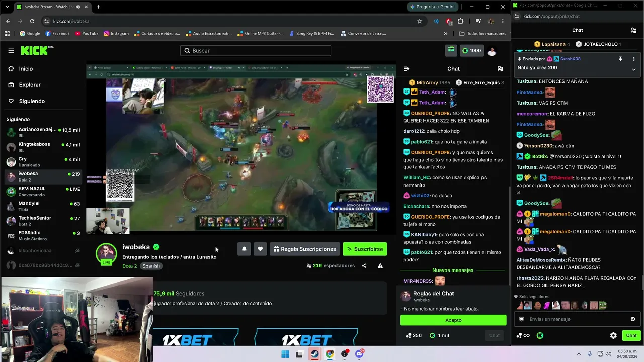Open the chat user list in popout window
644x362 pixels.
point(633,30)
